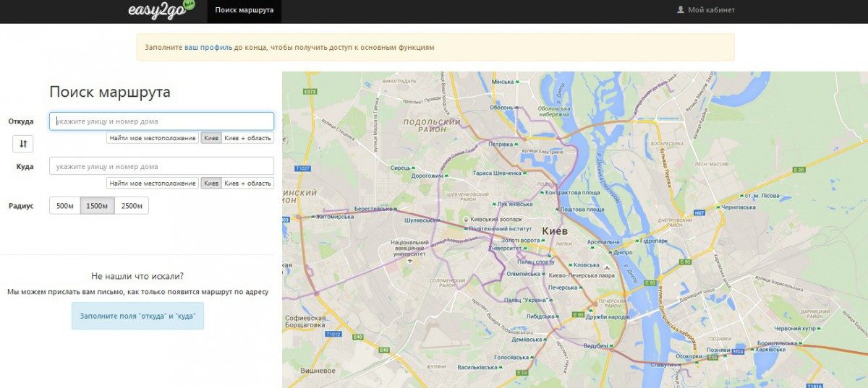Screen dimensions: 868x388
Task: Set Куда search scope to Киев
Action: tap(211, 184)
